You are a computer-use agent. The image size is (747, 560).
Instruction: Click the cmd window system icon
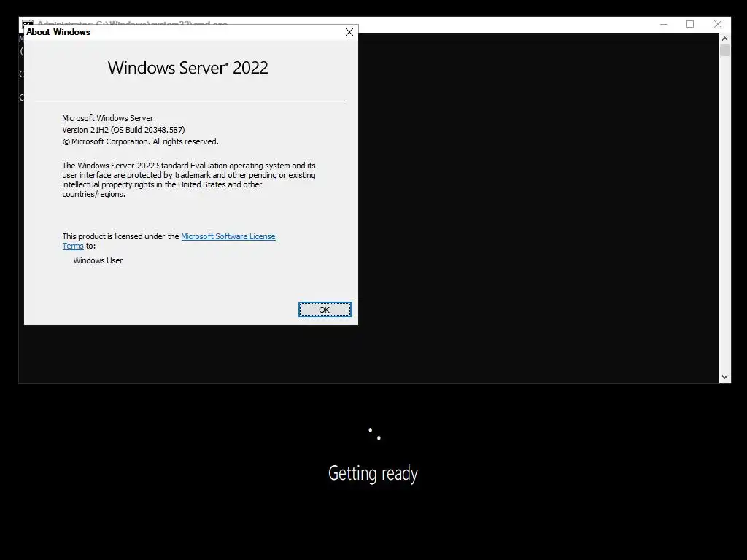pos(28,23)
